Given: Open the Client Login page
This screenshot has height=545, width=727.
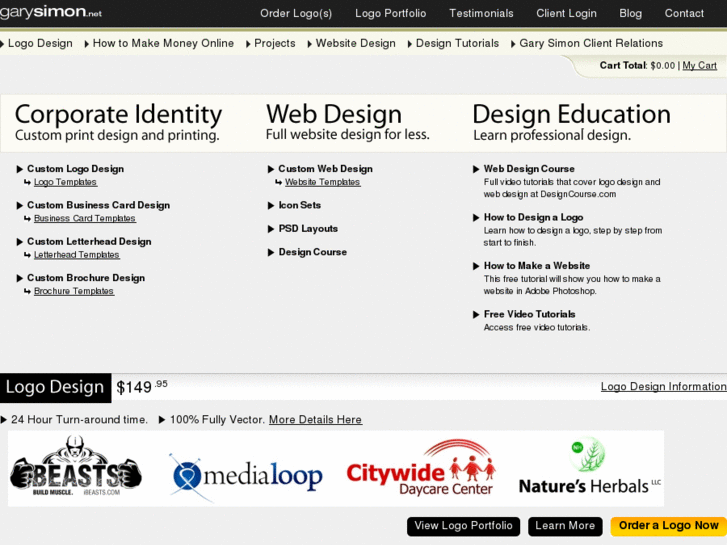Looking at the screenshot, I should pyautogui.click(x=566, y=14).
